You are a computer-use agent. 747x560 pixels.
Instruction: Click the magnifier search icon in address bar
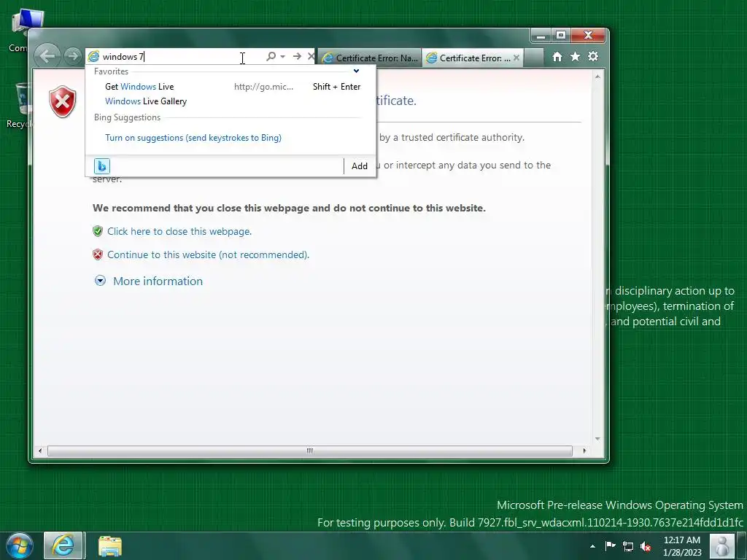point(271,56)
